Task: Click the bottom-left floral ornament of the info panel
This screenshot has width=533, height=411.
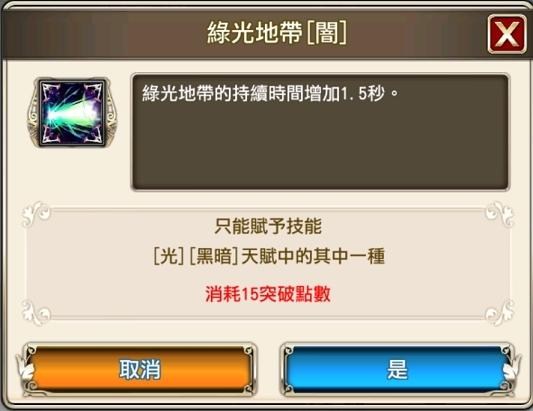Action: [x=36, y=312]
